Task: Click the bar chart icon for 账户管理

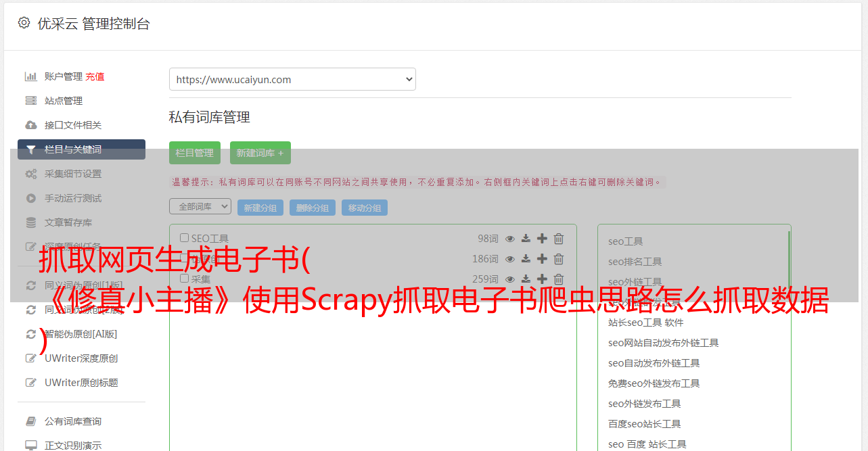Action: coord(31,76)
